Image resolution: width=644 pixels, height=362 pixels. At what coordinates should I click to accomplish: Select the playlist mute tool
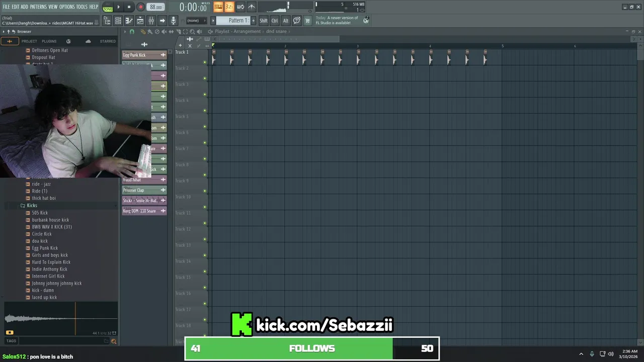pos(164,32)
